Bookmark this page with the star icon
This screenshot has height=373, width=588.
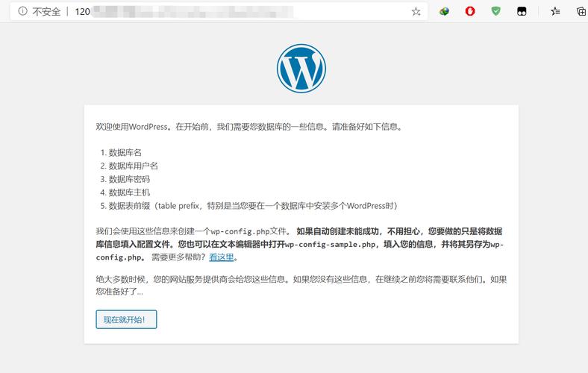pyautogui.click(x=416, y=12)
